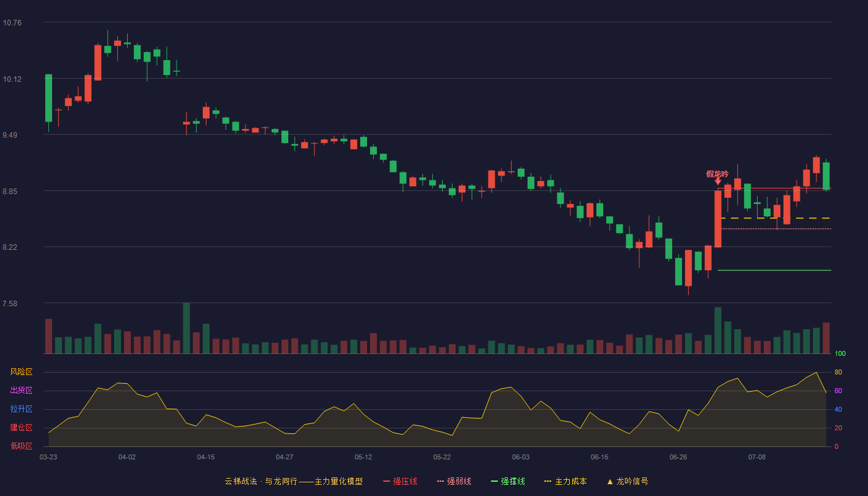Click the 04-27 date label
This screenshot has height=496, width=868.
click(x=285, y=457)
